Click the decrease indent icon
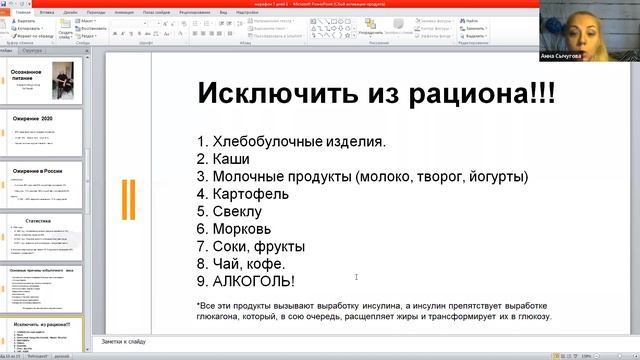This screenshot has width=640, height=360. pyautogui.click(x=221, y=23)
